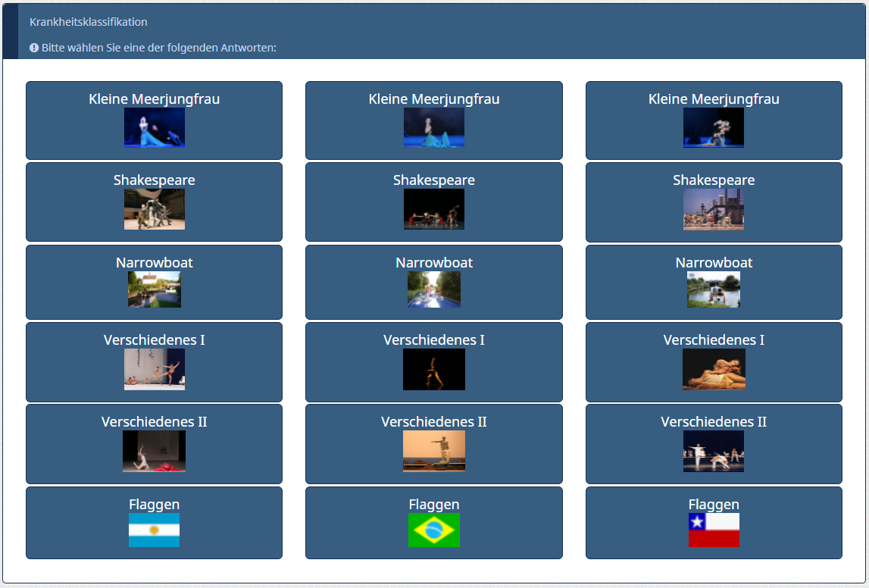
Task: Pick Verschiedenes I dancers on white stage
Action: [154, 369]
